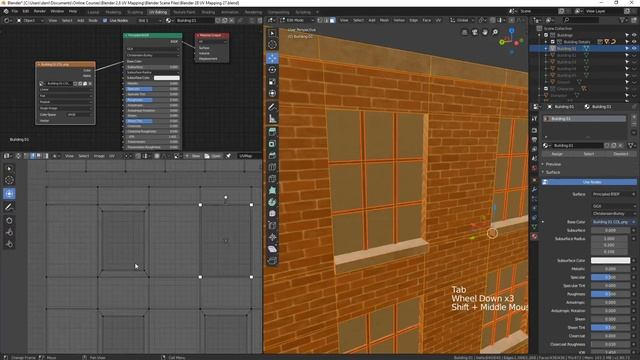The height and width of the screenshot is (360, 640).
Task: Open the GGX distribution dropdown in properties
Action: click(614, 206)
